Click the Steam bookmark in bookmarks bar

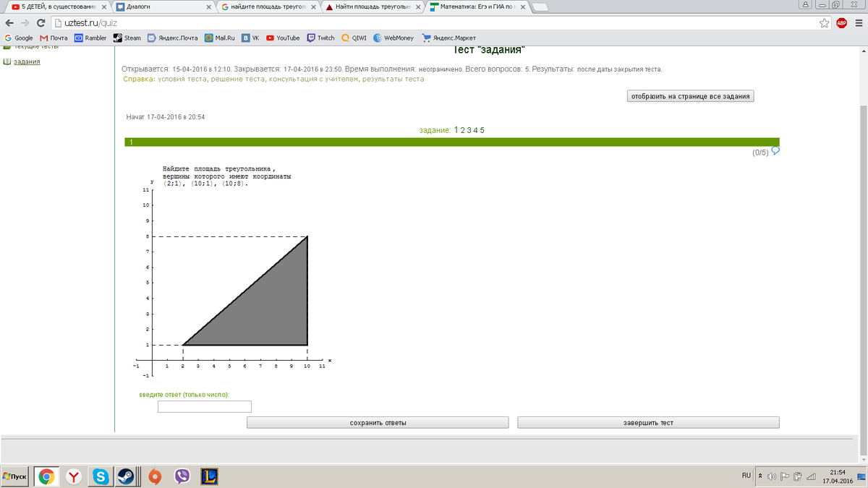pos(127,38)
